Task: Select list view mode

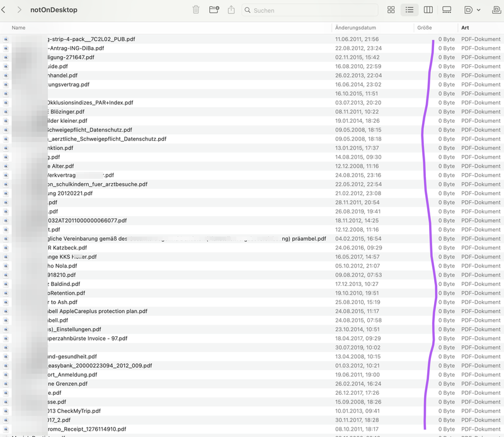Action: coord(409,10)
